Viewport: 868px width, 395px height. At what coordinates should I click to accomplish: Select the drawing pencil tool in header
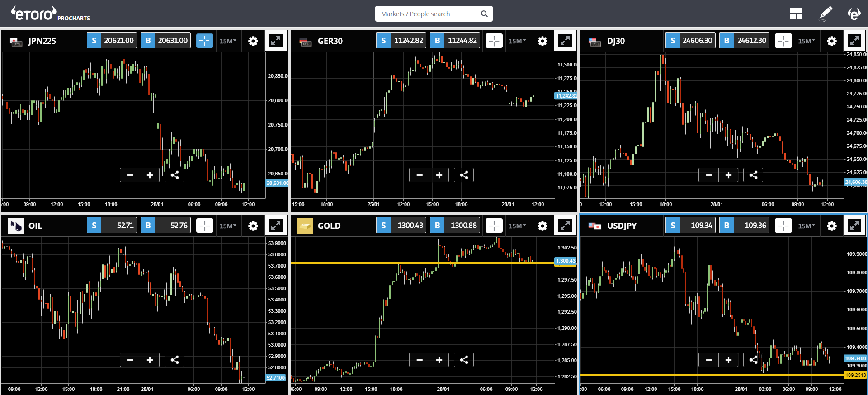[x=826, y=14]
